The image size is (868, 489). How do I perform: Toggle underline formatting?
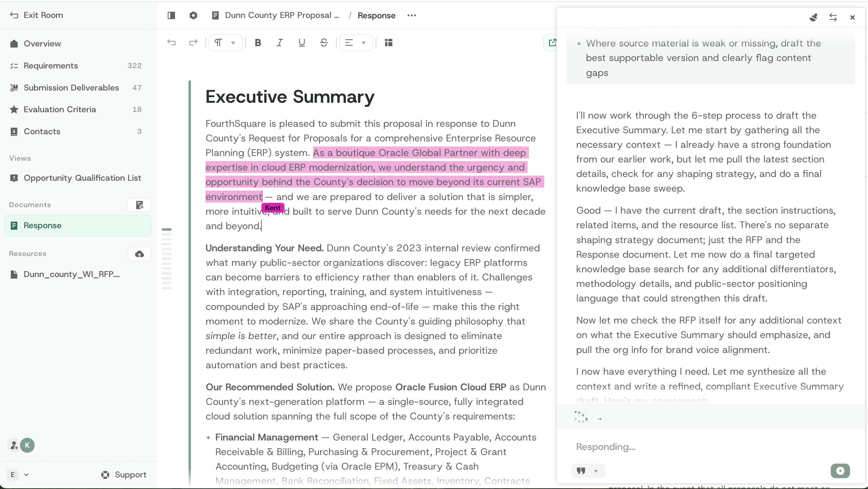[x=302, y=43]
